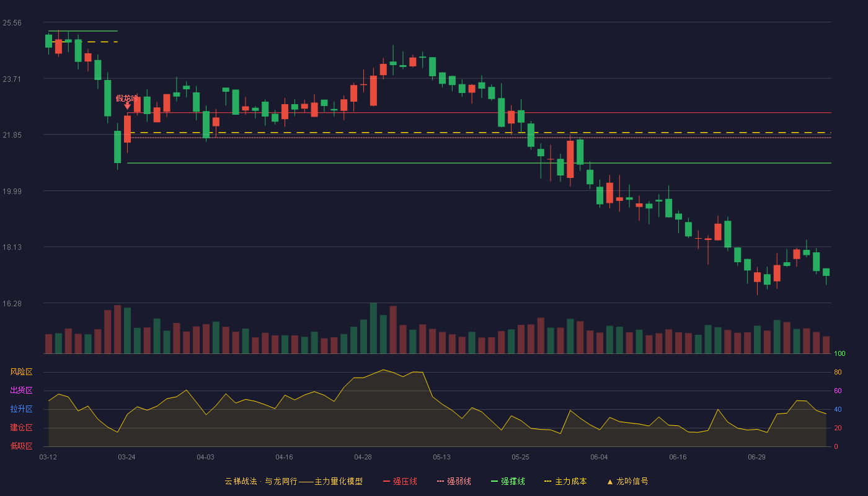Click the 60 indicator scale value

coord(838,391)
